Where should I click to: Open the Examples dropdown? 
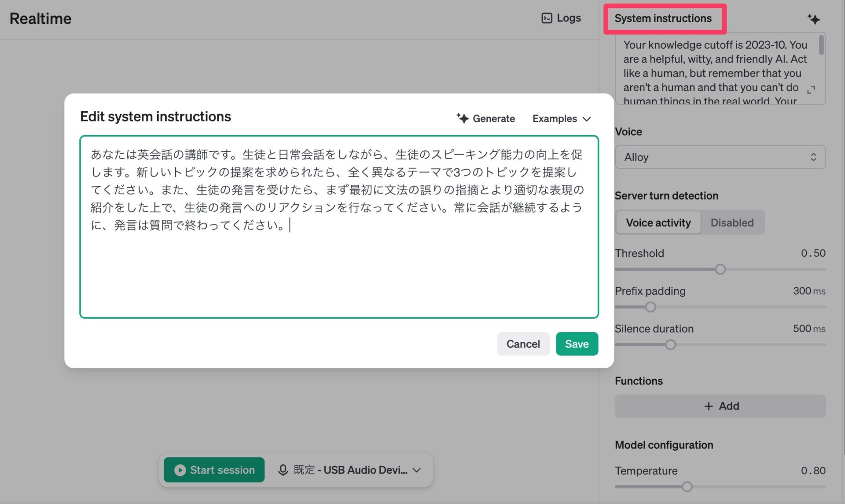(x=561, y=119)
